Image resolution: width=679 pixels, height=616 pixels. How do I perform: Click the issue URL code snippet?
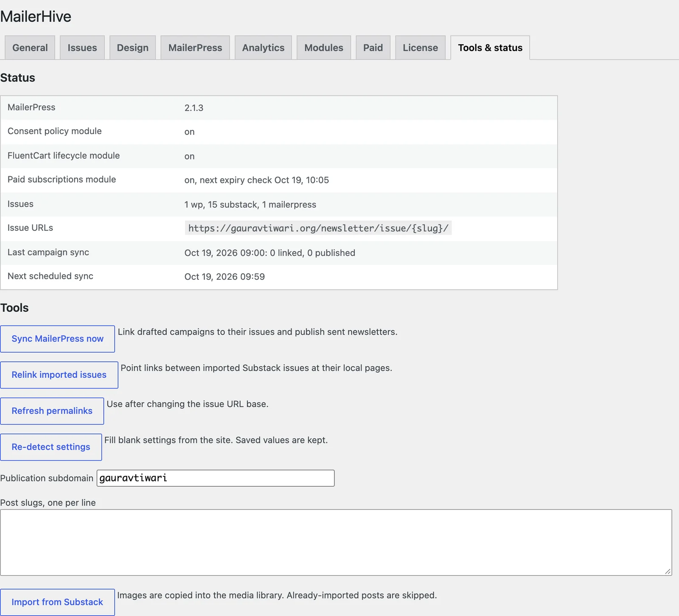(318, 228)
